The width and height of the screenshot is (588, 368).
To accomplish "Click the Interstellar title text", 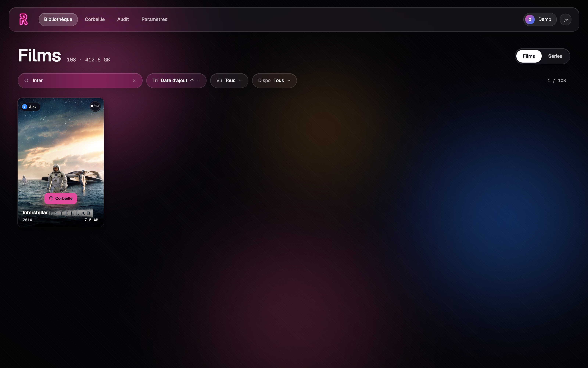I will click(35, 213).
